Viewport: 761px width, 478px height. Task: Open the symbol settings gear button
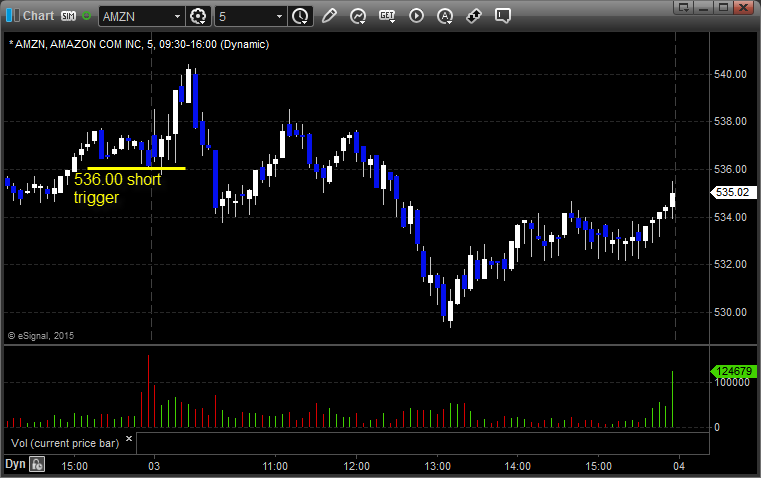(x=198, y=16)
